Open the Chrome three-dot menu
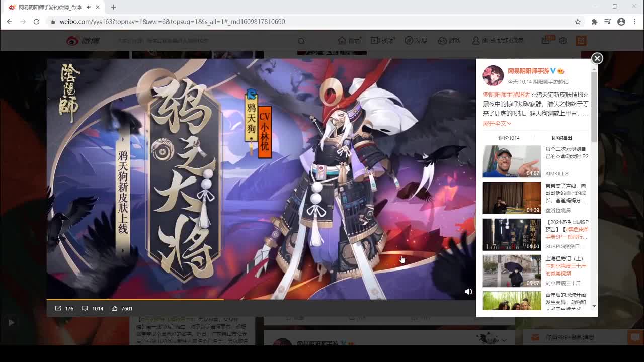This screenshot has height=362, width=644. click(634, 22)
